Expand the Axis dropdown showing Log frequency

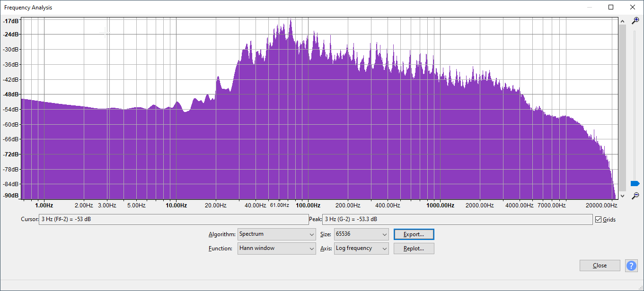[361, 248]
